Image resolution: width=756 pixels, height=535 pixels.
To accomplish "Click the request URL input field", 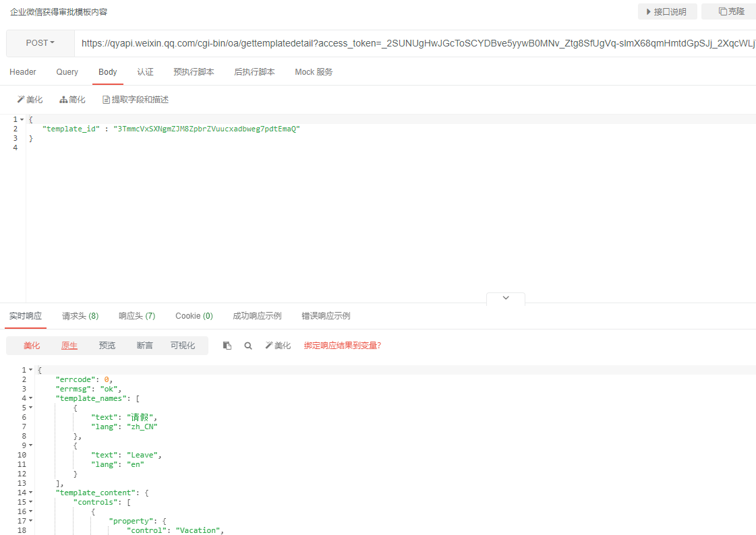I will 415,43.
